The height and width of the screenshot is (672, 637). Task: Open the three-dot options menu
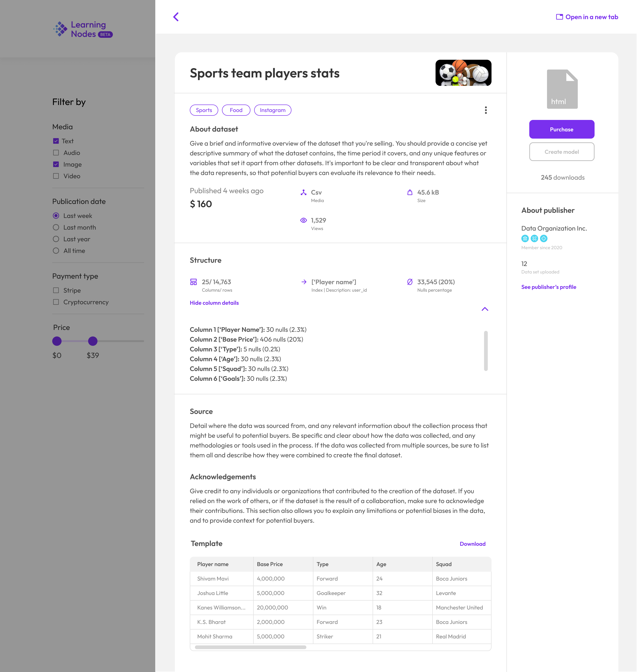pos(485,110)
